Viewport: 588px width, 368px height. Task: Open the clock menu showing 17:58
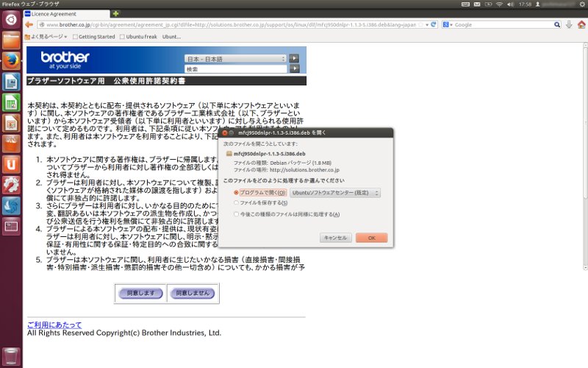tap(525, 4)
